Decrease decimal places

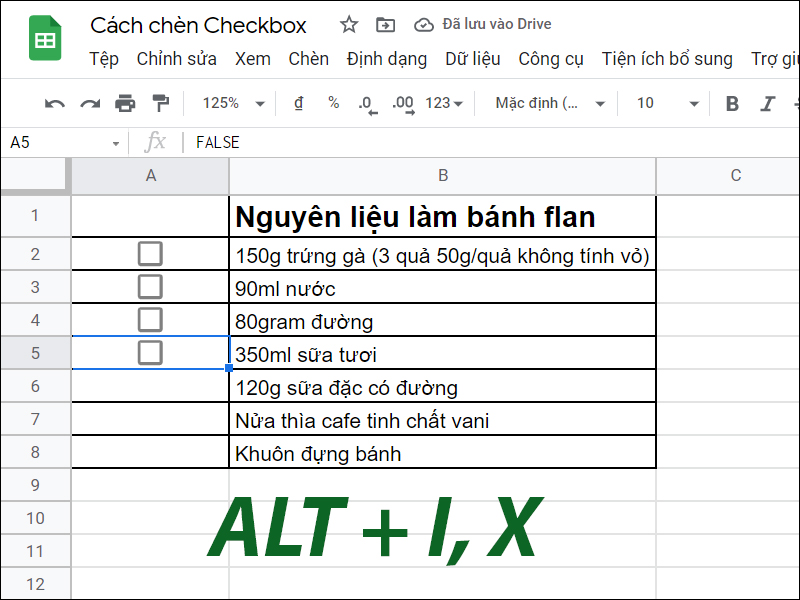[368, 105]
